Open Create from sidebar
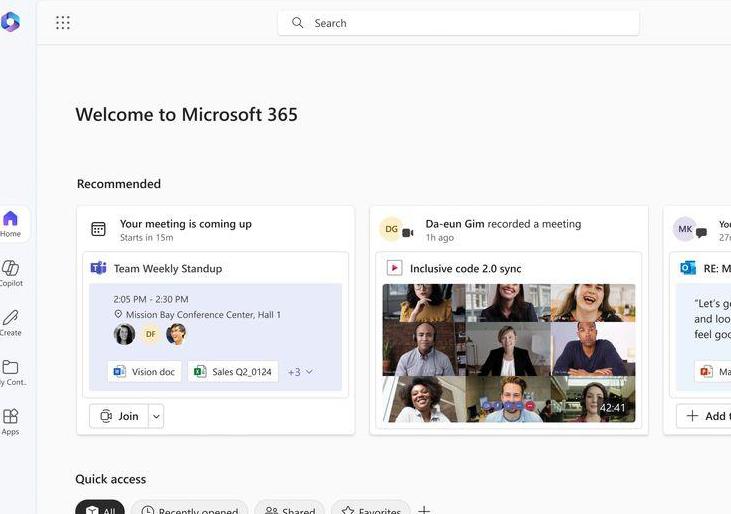The height and width of the screenshot is (514, 731). (x=11, y=323)
